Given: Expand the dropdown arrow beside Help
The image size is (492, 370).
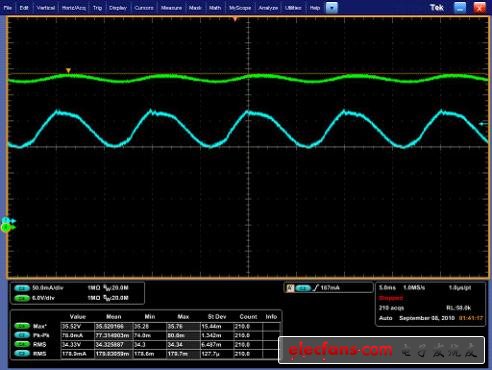Looking at the screenshot, I should click(332, 8).
